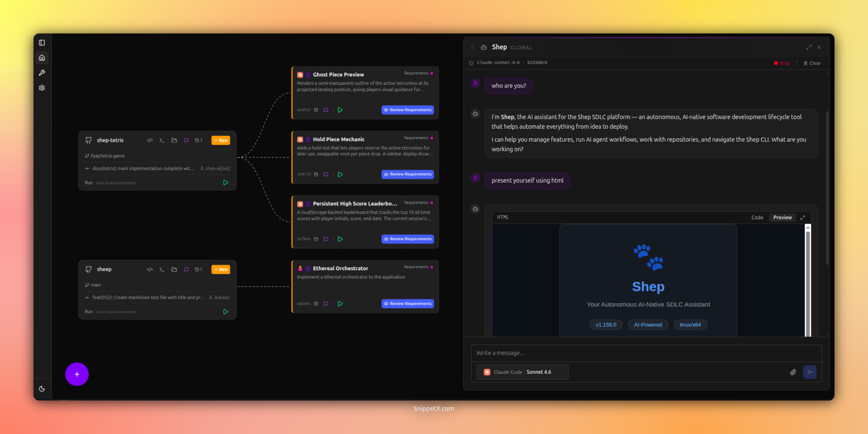
Task: Send the chat message
Action: [x=809, y=372]
